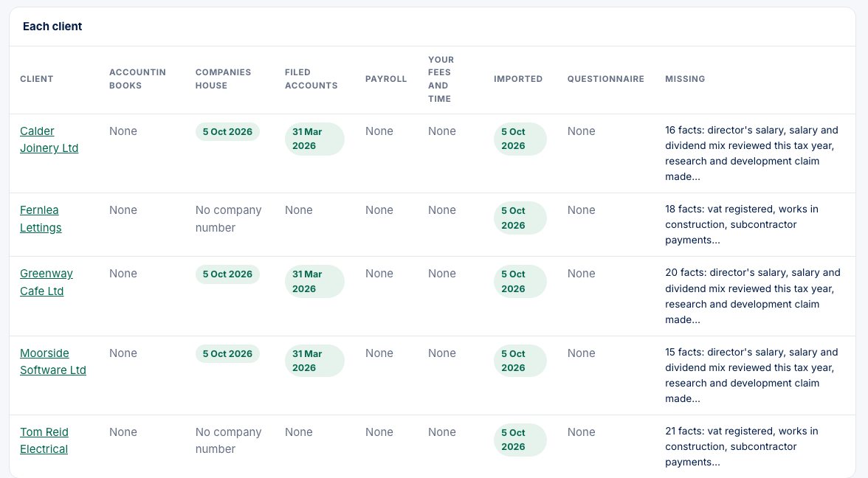Screen dimensions: 868x478
Task: Click Fernlea Lettings' No company number cell
Action: 228,218
